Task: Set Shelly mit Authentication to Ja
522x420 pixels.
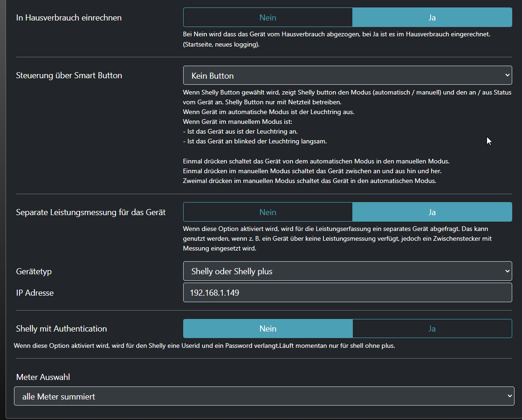Action: tap(432, 328)
